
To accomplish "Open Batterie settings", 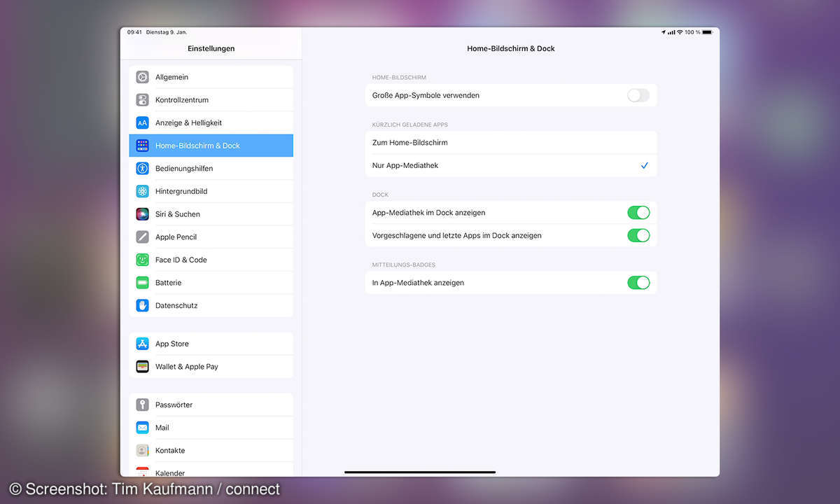I will [x=211, y=283].
